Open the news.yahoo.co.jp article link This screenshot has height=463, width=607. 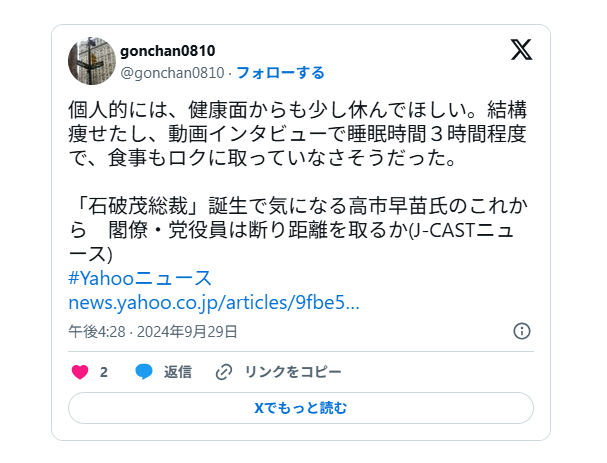point(214,303)
